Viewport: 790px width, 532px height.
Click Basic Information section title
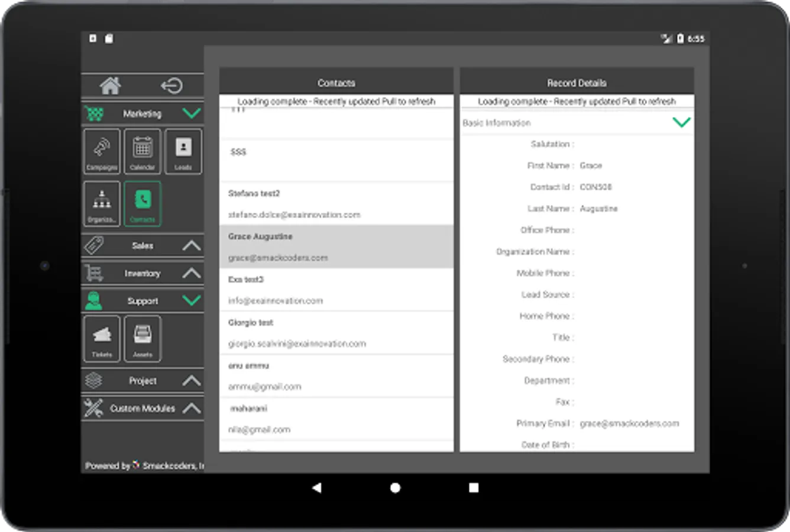497,123
